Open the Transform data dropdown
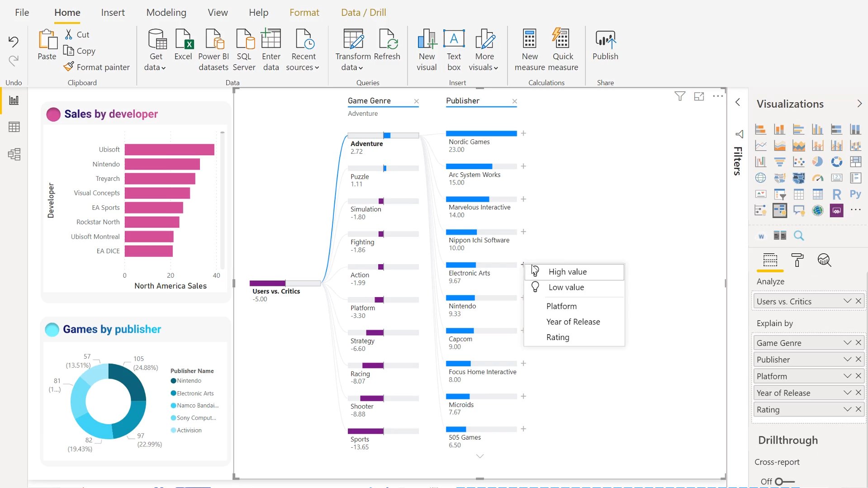868x488 pixels. click(352, 67)
